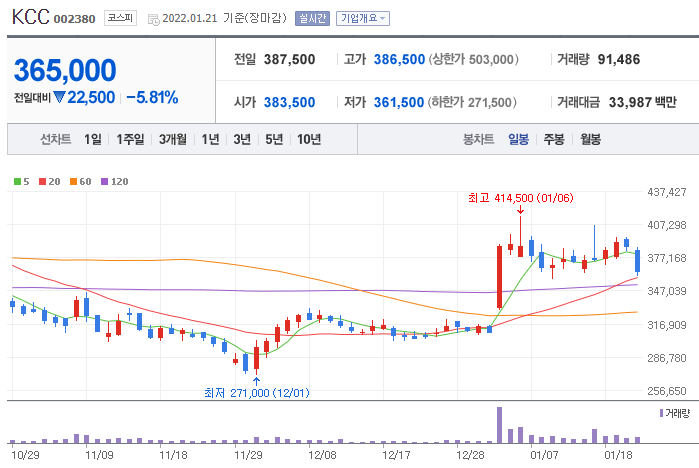Click the 11/29 date axis label
The width and height of the screenshot is (699, 468).
click(x=248, y=455)
